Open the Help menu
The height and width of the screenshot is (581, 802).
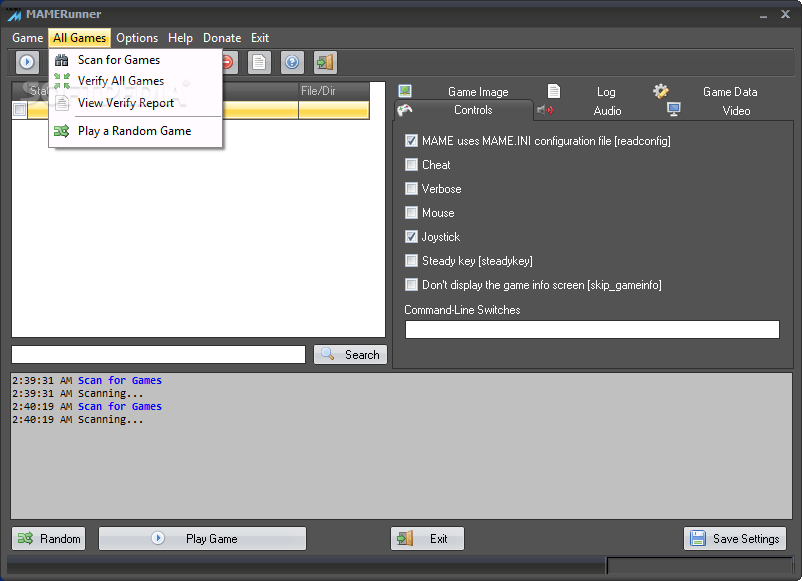(x=181, y=38)
